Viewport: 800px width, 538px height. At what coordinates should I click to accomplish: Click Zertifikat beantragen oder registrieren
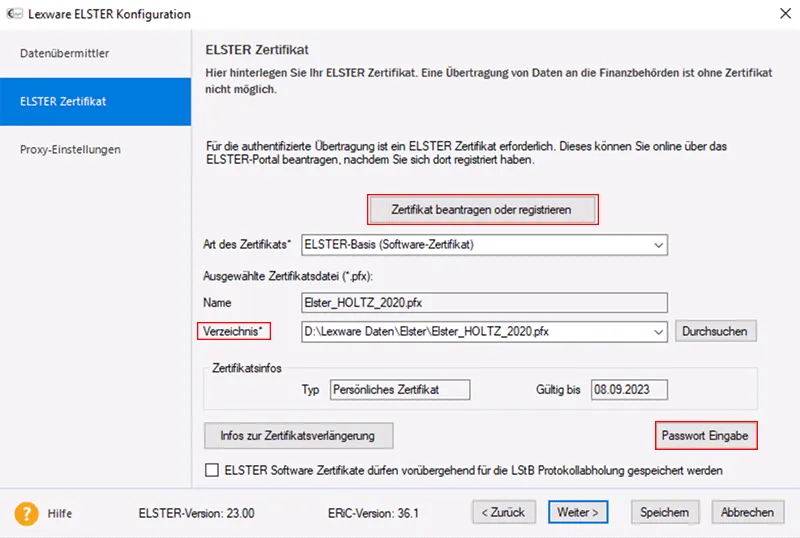[x=483, y=209]
